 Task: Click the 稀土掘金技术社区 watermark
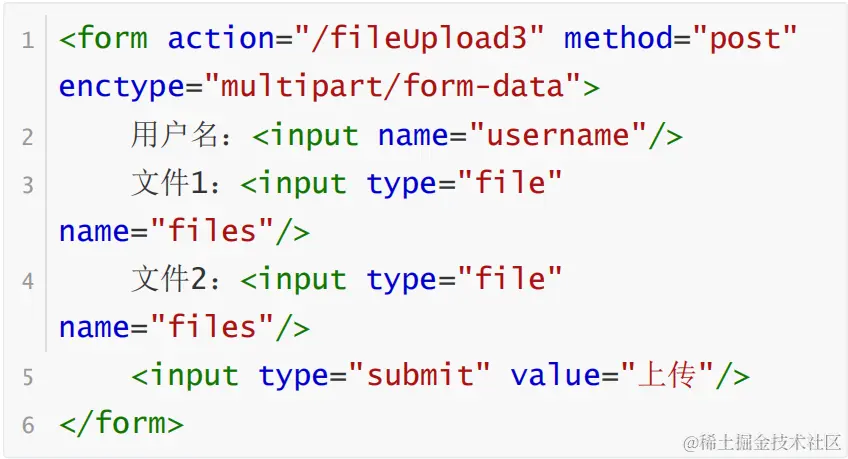pos(763,441)
